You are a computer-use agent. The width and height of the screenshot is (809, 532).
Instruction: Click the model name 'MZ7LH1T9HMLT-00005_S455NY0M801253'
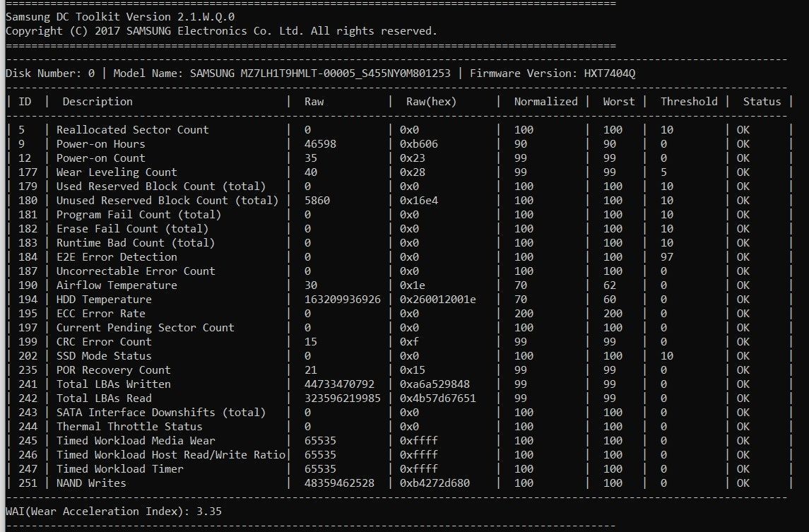click(346, 73)
